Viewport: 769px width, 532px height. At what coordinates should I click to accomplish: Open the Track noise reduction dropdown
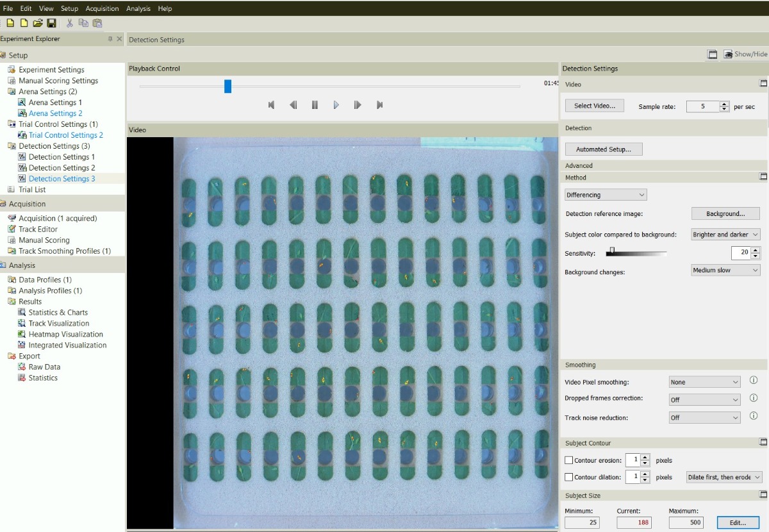coord(704,417)
